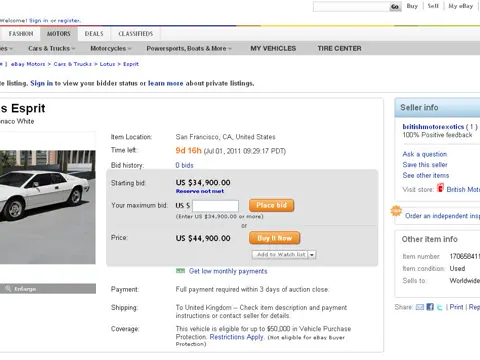Click the Buy It Now button

(274, 238)
